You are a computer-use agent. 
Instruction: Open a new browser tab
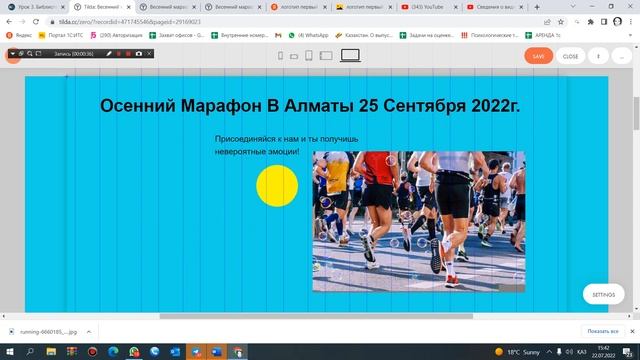click(537, 7)
